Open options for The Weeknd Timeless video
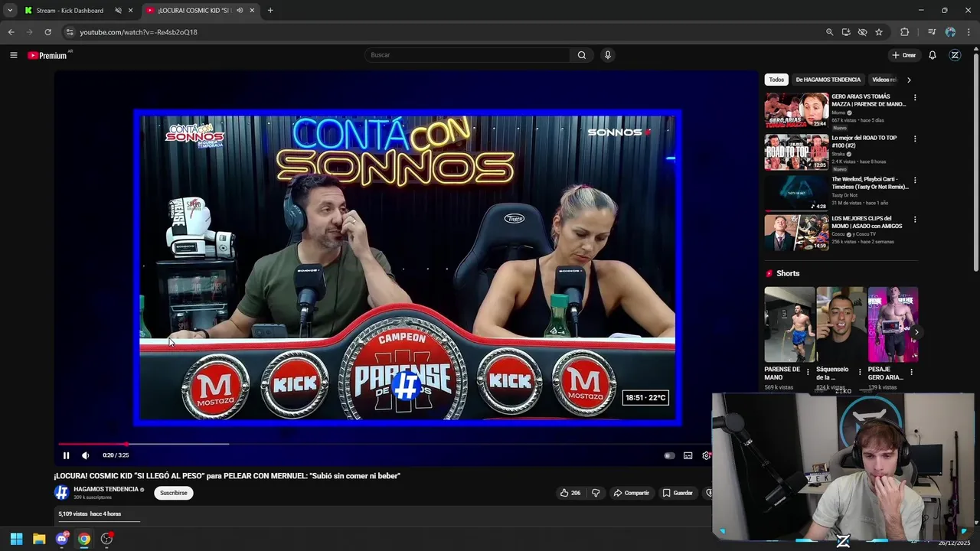 point(914,181)
